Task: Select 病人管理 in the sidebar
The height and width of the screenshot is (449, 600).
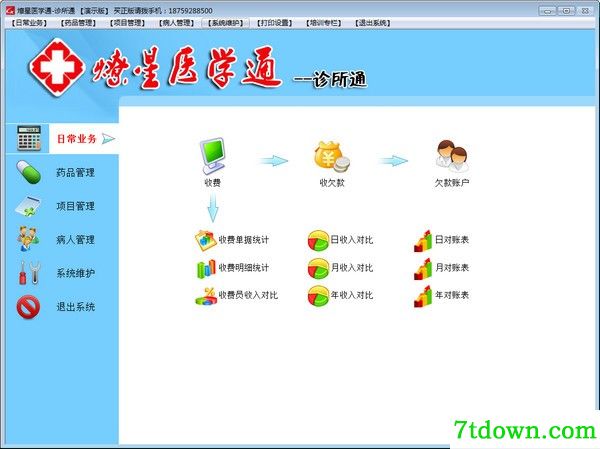Action: (x=75, y=240)
